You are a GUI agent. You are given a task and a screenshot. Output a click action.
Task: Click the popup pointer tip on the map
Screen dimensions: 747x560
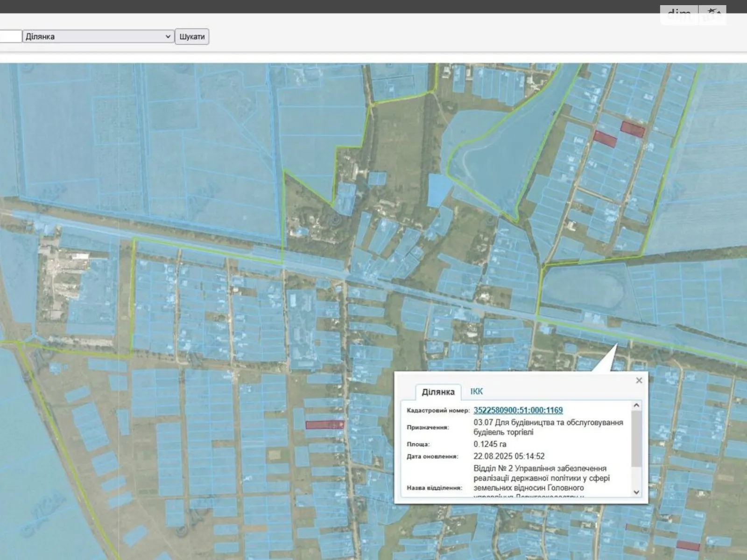616,345
